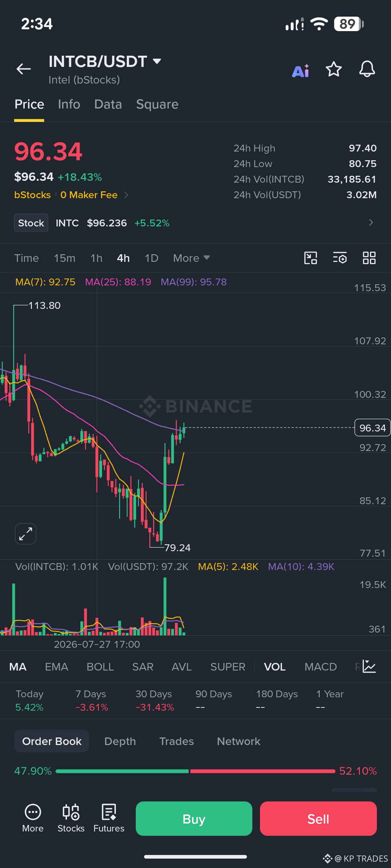This screenshot has height=868, width=391.
Task: Enable the MACD sub-indicator
Action: [x=321, y=667]
